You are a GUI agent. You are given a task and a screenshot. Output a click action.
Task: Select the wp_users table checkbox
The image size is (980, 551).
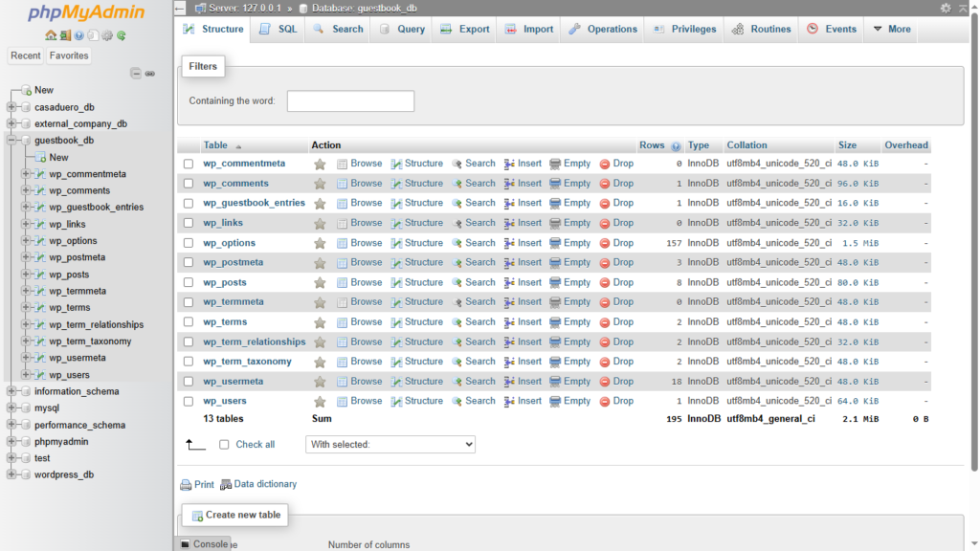[x=189, y=402]
